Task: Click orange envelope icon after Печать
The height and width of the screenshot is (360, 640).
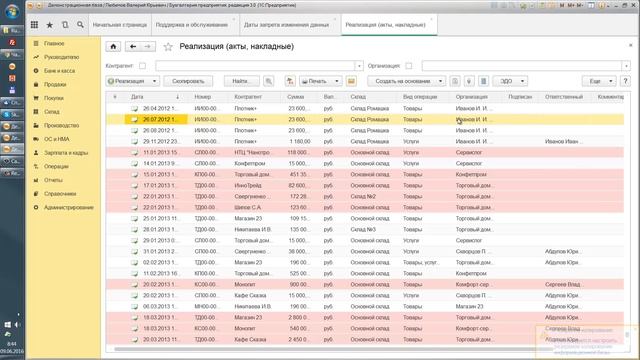Action: [x=351, y=81]
